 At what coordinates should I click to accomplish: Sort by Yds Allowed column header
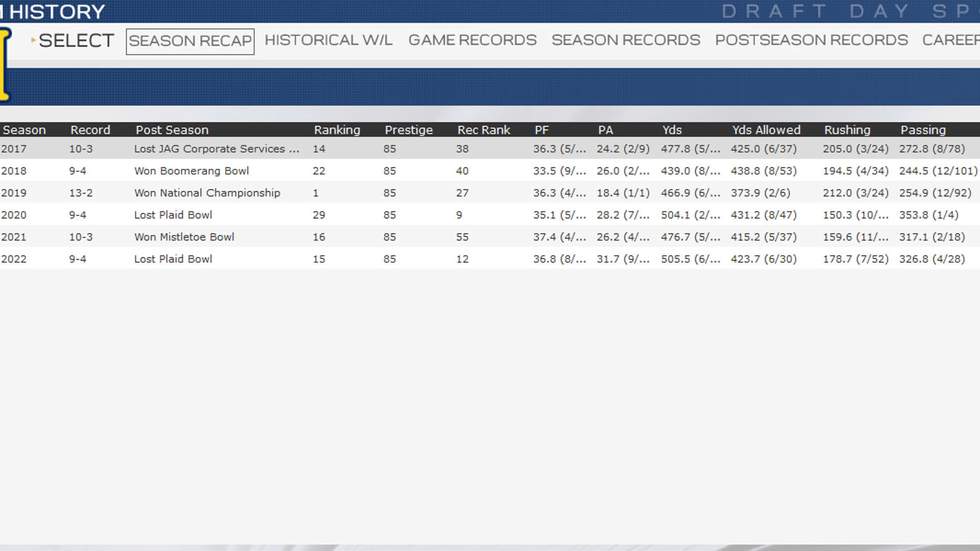tap(766, 130)
